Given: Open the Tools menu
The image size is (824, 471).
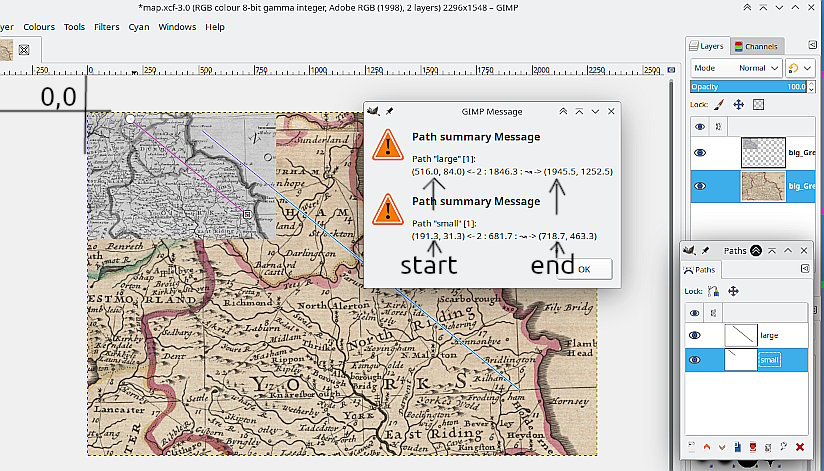Looking at the screenshot, I should coord(74,27).
